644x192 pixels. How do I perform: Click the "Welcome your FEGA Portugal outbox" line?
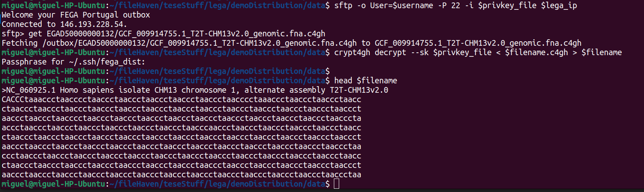(76, 15)
